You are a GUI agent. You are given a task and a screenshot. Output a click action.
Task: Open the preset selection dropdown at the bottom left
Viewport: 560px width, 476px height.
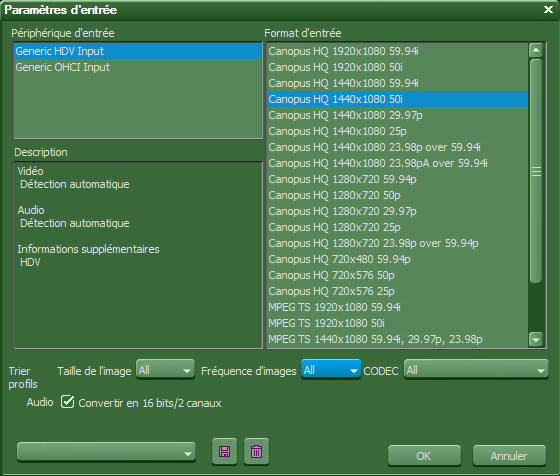click(106, 453)
